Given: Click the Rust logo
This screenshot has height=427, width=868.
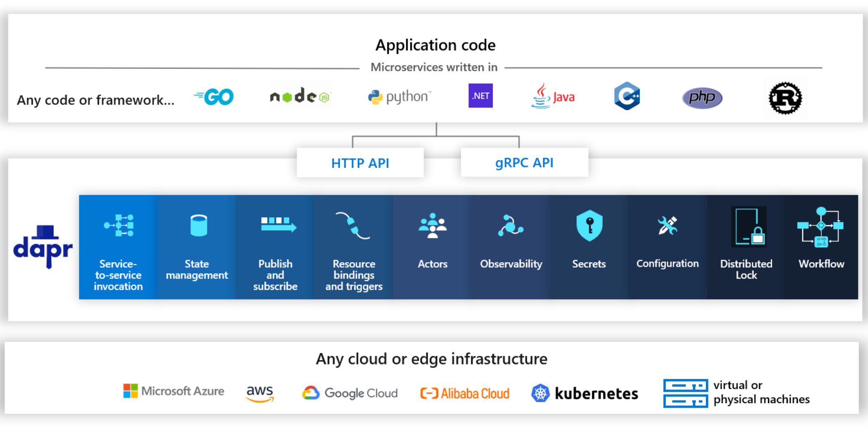Looking at the screenshot, I should pyautogui.click(x=784, y=98).
